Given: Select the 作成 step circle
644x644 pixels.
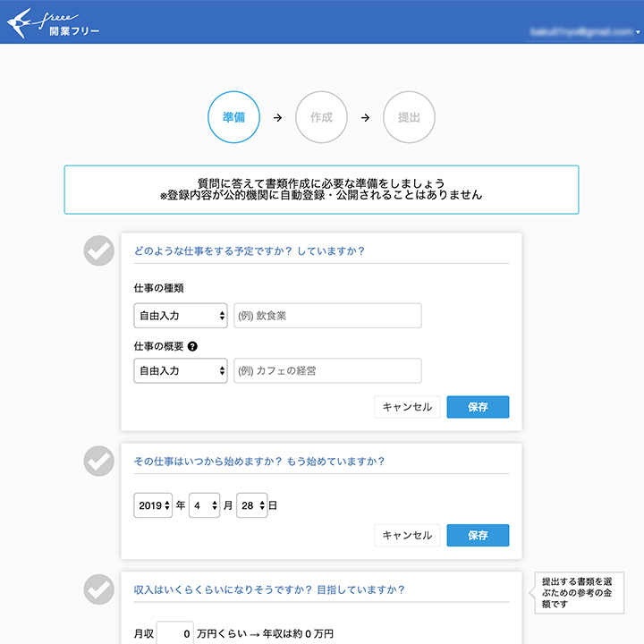Looking at the screenshot, I should (321, 117).
